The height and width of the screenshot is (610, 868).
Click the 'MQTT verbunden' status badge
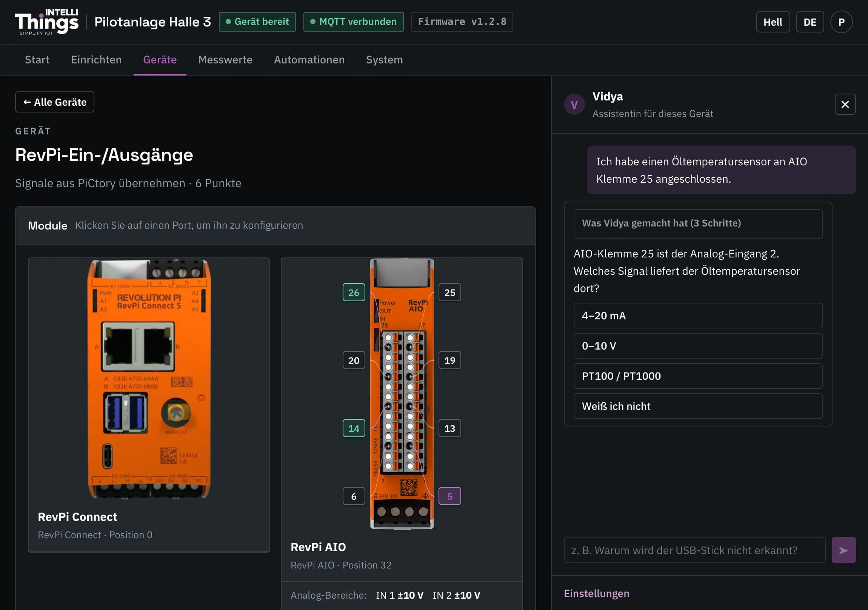[x=353, y=22]
